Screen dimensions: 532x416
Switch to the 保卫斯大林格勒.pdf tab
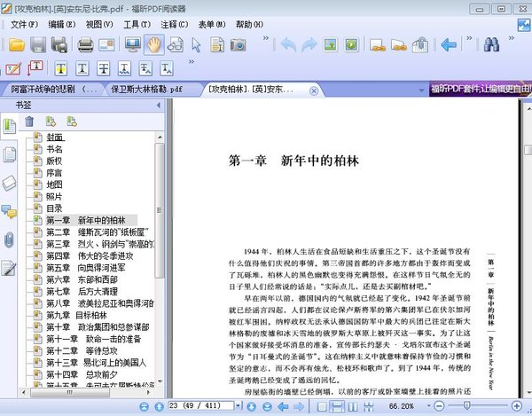point(147,90)
